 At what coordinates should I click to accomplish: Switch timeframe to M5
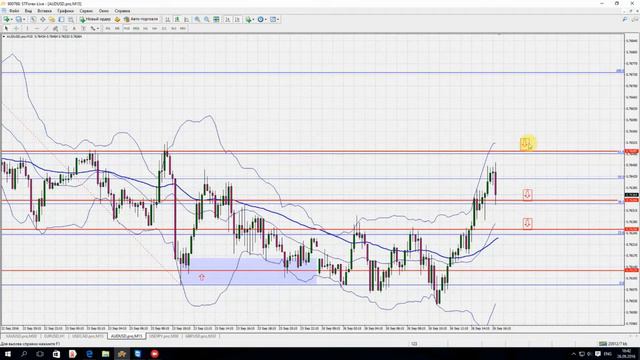(117, 28)
